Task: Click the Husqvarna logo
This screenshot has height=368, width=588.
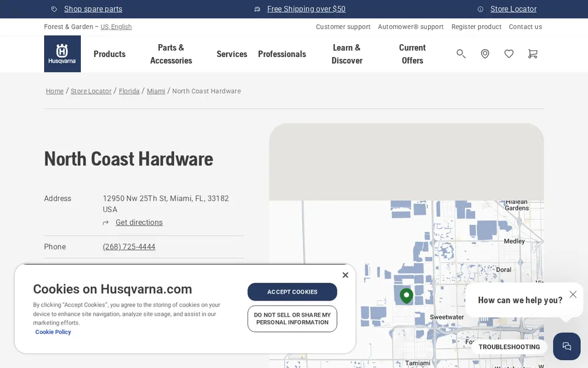Action: [x=62, y=54]
